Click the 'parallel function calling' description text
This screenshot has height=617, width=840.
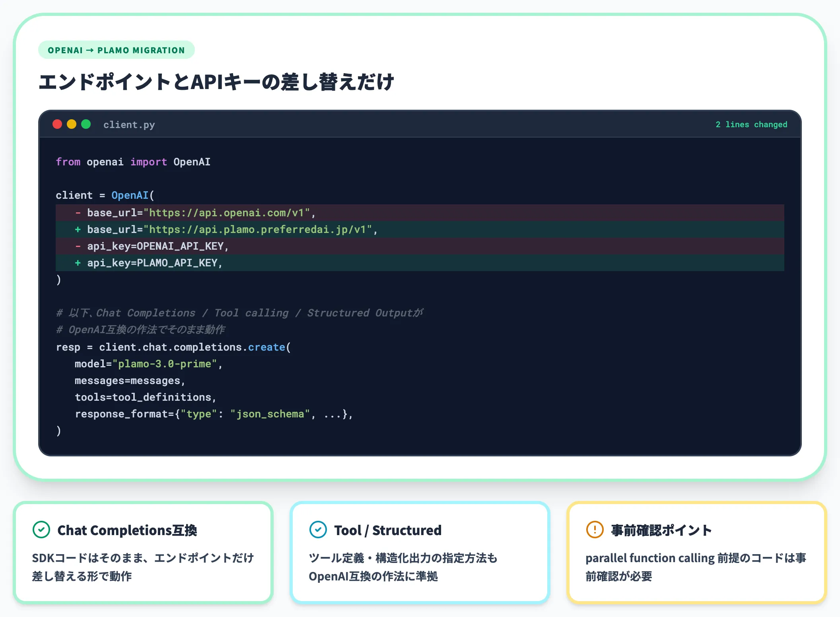(696, 567)
